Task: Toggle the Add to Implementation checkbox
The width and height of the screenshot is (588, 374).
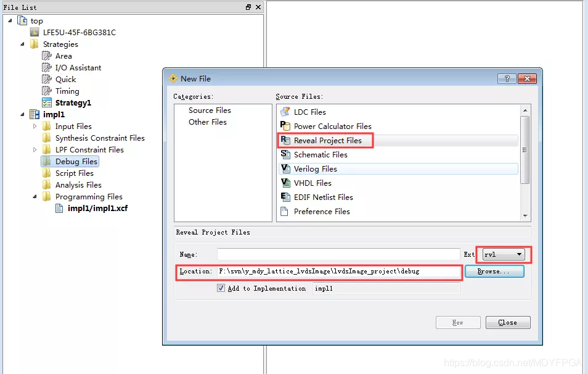Action: (x=221, y=288)
